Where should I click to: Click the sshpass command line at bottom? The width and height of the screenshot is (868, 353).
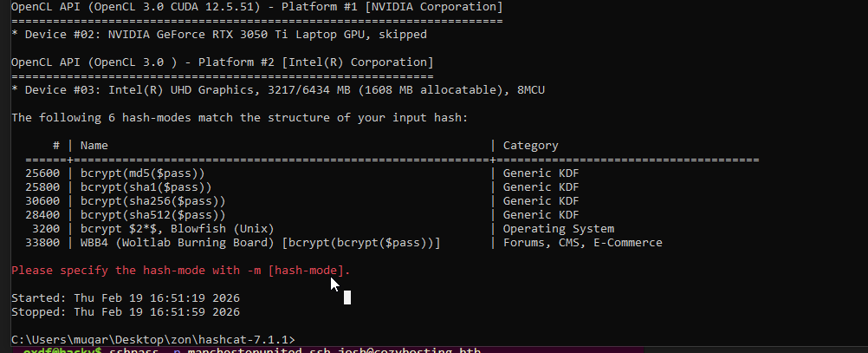coord(260,350)
